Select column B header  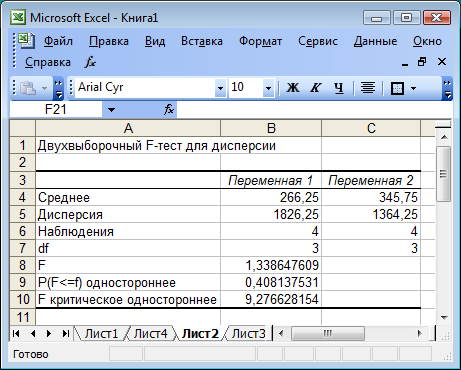click(x=271, y=128)
